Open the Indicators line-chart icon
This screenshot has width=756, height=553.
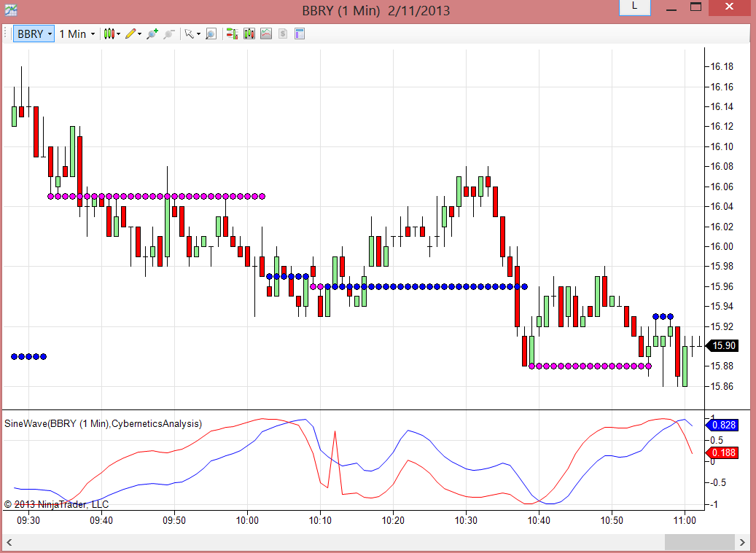[x=266, y=34]
